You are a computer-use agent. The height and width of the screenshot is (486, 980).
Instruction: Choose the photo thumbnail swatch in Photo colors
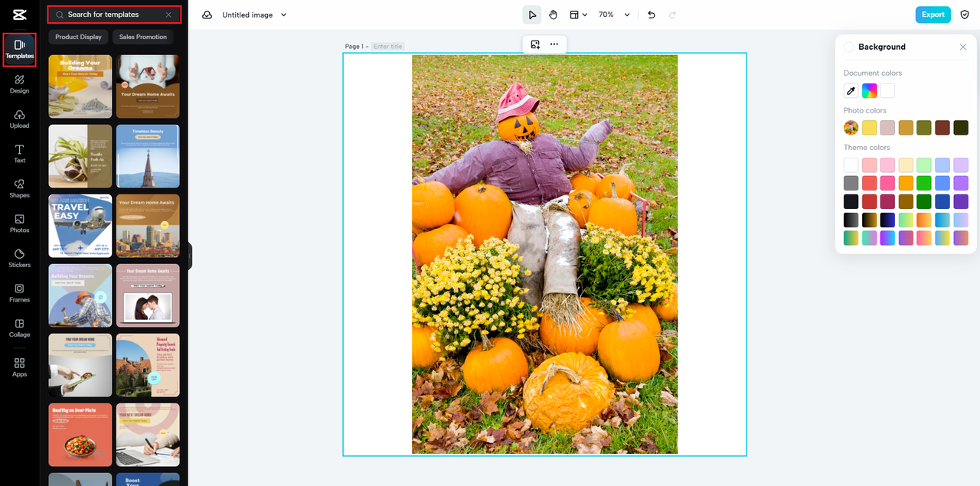point(851,128)
